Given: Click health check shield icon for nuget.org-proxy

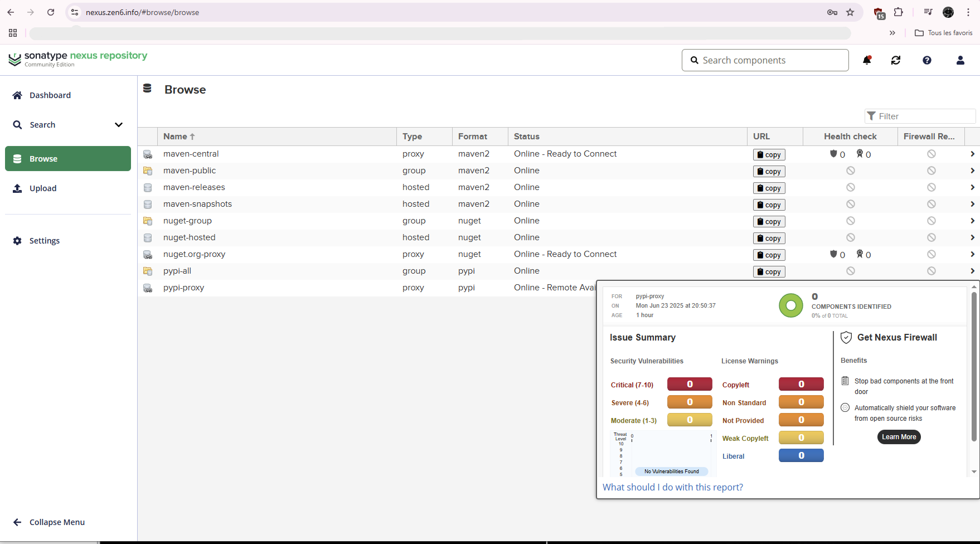Looking at the screenshot, I should tap(833, 254).
